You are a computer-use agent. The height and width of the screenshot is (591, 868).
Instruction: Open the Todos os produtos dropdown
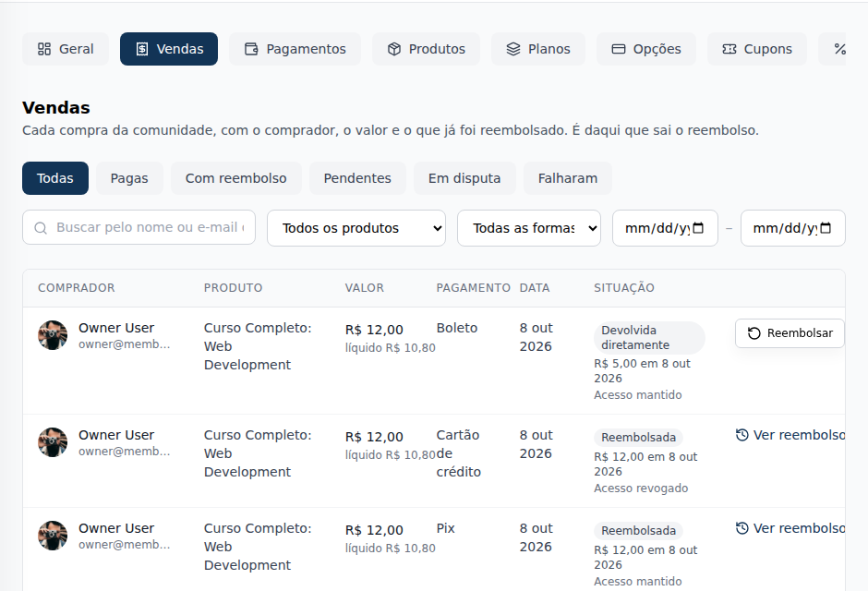356,228
